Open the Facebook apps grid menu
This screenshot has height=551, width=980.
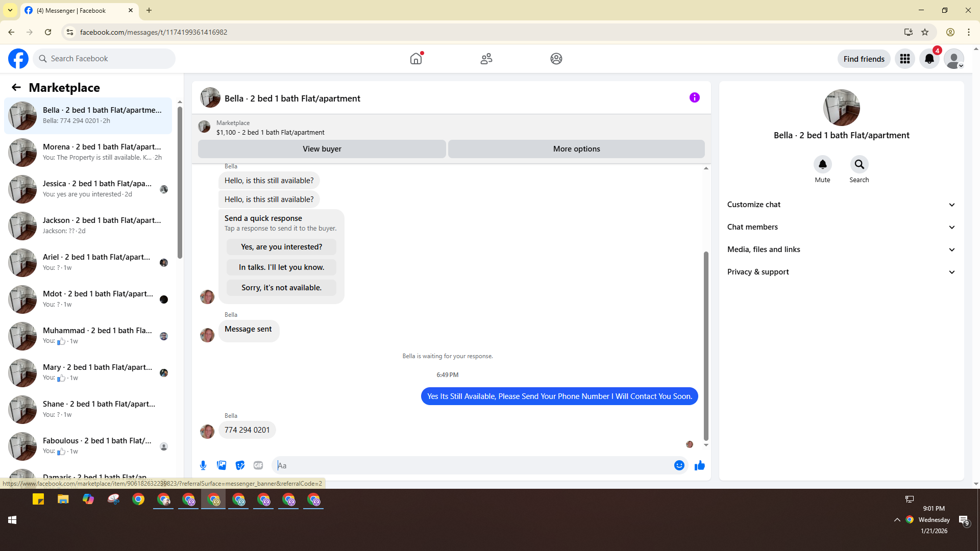(905, 59)
